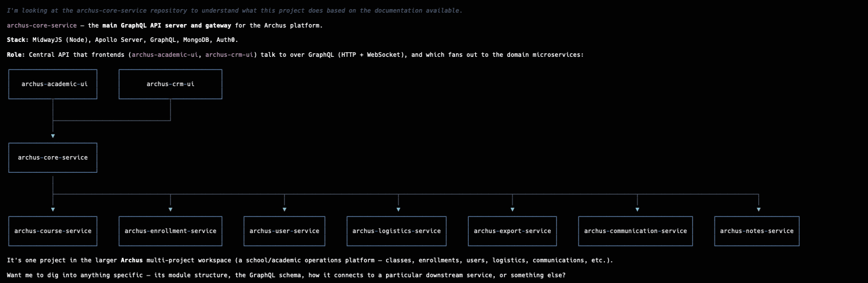Click the archus-core-service diagram box
The height and width of the screenshot is (283, 868).
tap(53, 157)
